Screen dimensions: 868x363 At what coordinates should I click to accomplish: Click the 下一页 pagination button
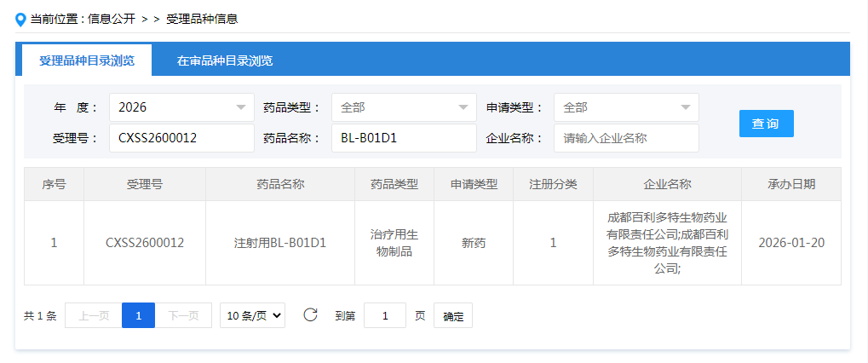click(183, 315)
